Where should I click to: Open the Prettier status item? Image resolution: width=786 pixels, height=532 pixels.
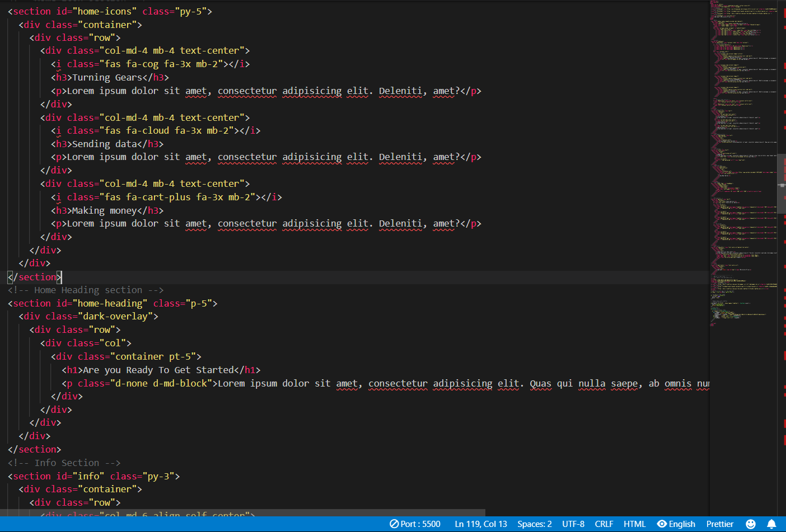click(719, 524)
